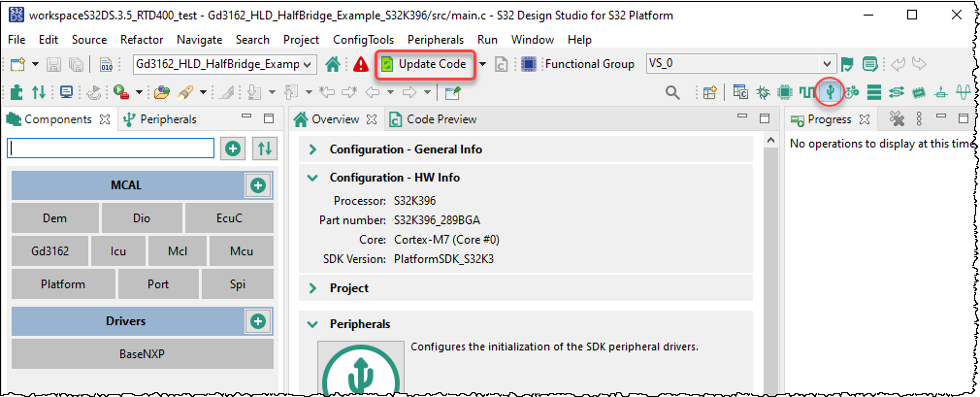Open the ConfigTools menu
Screen dimensions: 980x397
pos(364,40)
